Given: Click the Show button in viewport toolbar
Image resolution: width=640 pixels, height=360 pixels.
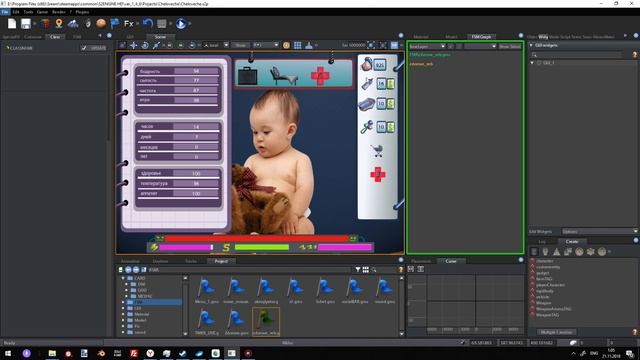Looking at the screenshot, I should pyautogui.click(x=240, y=45).
